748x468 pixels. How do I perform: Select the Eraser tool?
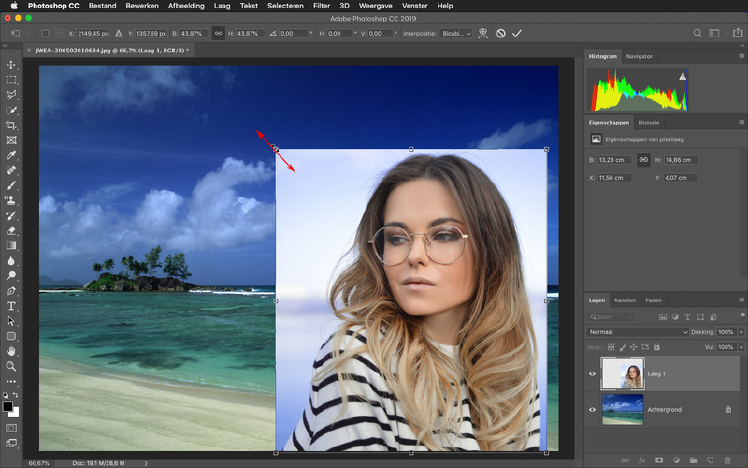point(11,231)
